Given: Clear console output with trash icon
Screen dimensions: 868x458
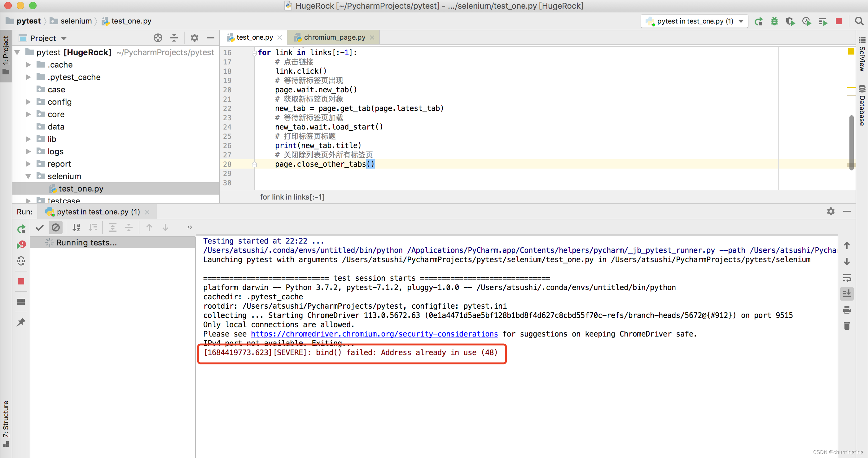Looking at the screenshot, I should 847,326.
